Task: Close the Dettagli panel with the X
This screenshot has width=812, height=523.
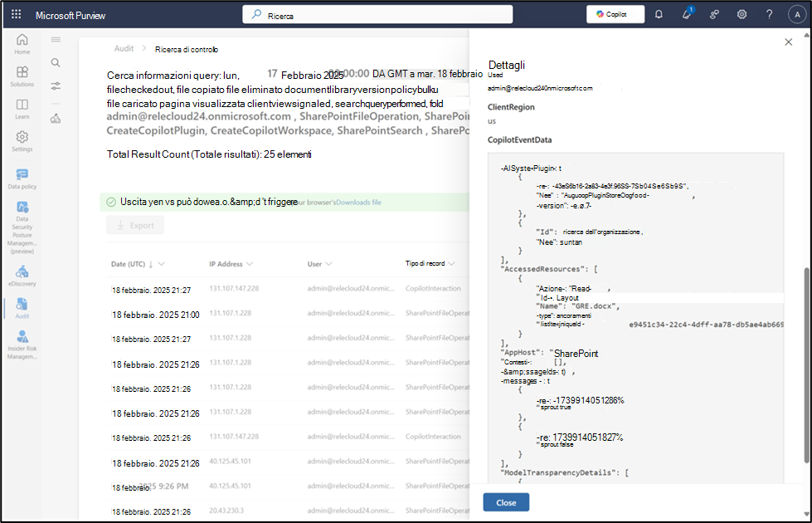Action: (788, 42)
